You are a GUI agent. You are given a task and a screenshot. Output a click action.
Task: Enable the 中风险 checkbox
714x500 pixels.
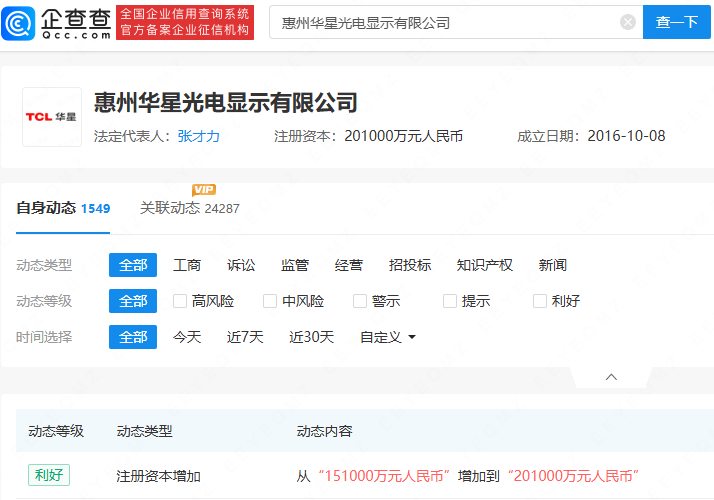click(270, 301)
